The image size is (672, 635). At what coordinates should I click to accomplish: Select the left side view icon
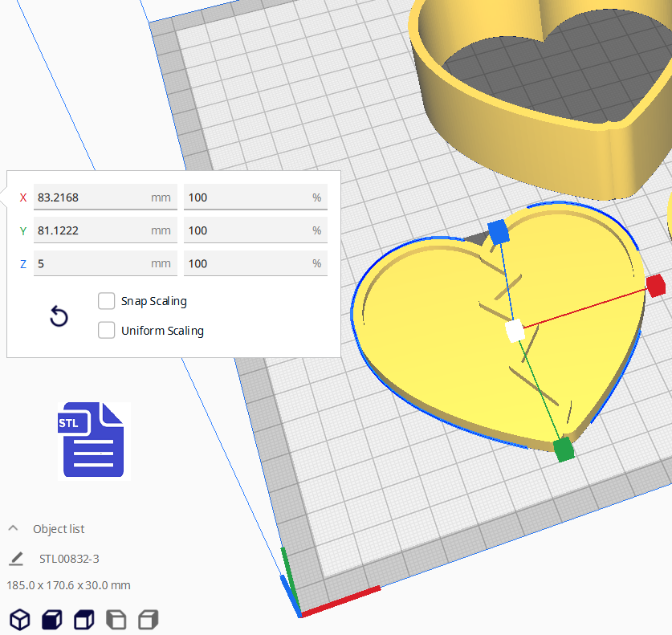116,620
